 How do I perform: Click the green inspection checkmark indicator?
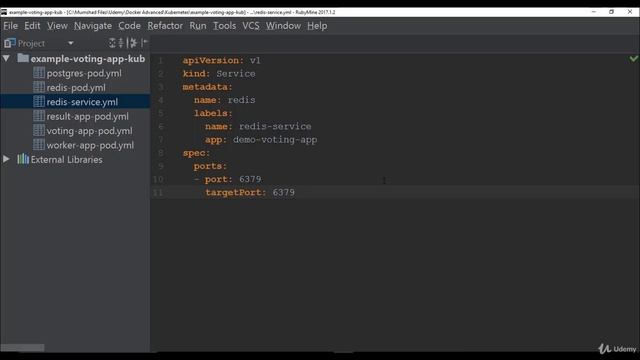point(633,59)
